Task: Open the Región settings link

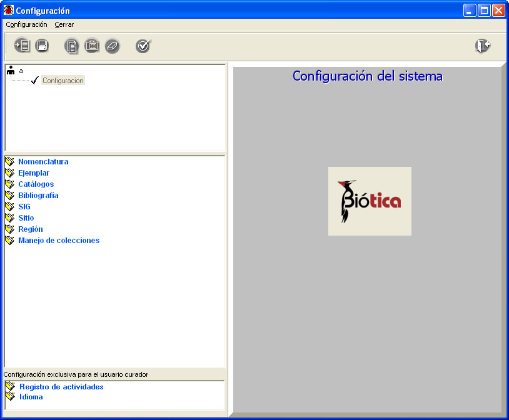Action: (31, 229)
